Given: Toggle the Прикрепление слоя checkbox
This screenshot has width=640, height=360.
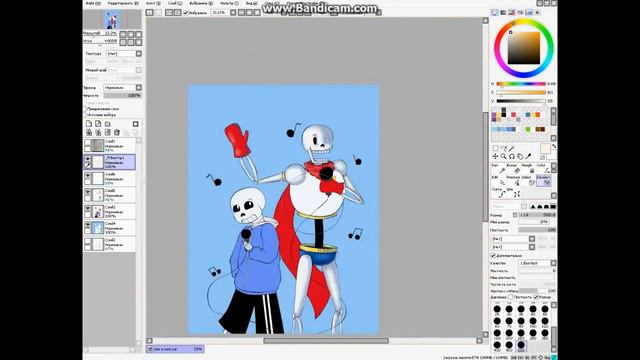Looking at the screenshot, I should pos(85,109).
